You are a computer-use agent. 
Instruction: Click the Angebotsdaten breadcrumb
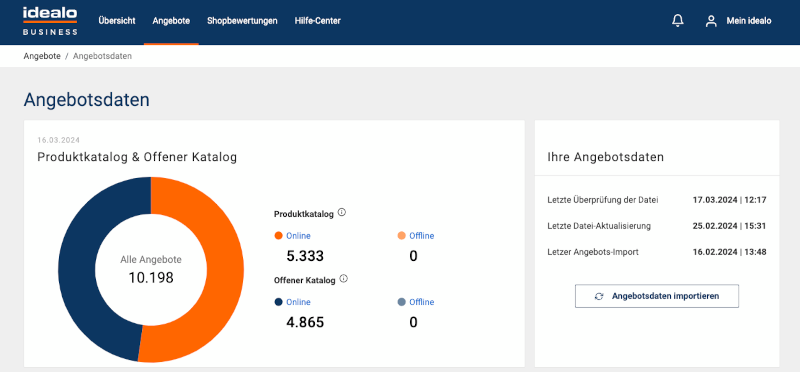click(x=103, y=56)
